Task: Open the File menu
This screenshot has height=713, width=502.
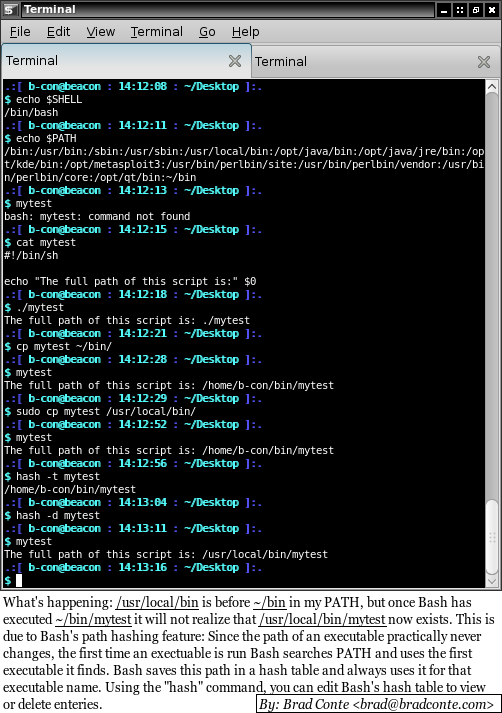Action: [x=20, y=32]
